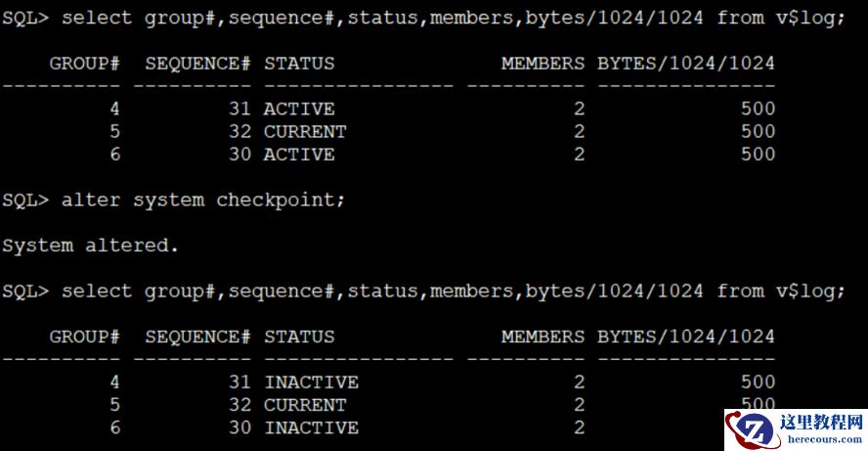Click CURRENT status in second result table
This screenshot has height=451, width=868.
click(305, 404)
